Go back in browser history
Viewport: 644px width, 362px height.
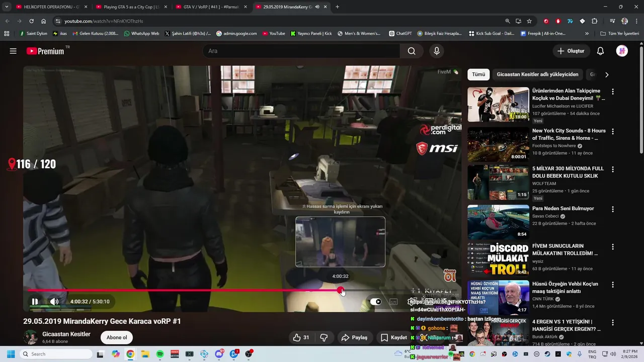coord(7,21)
